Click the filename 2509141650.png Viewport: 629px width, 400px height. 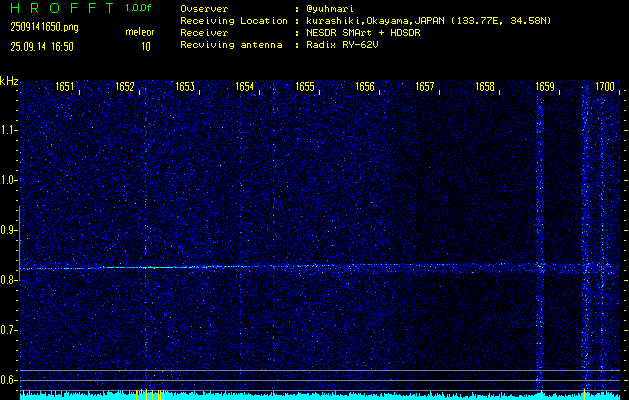[45, 27]
